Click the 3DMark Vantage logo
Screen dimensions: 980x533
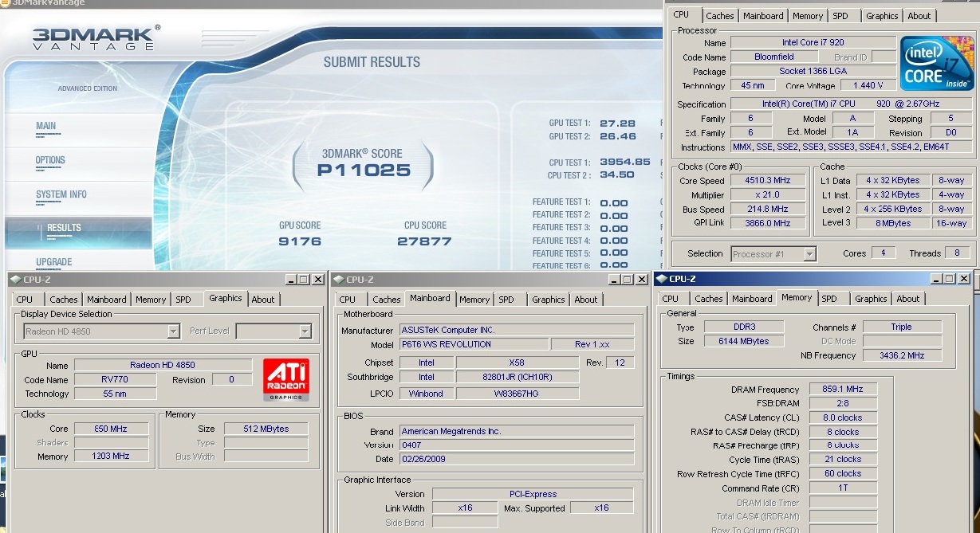pos(95,37)
